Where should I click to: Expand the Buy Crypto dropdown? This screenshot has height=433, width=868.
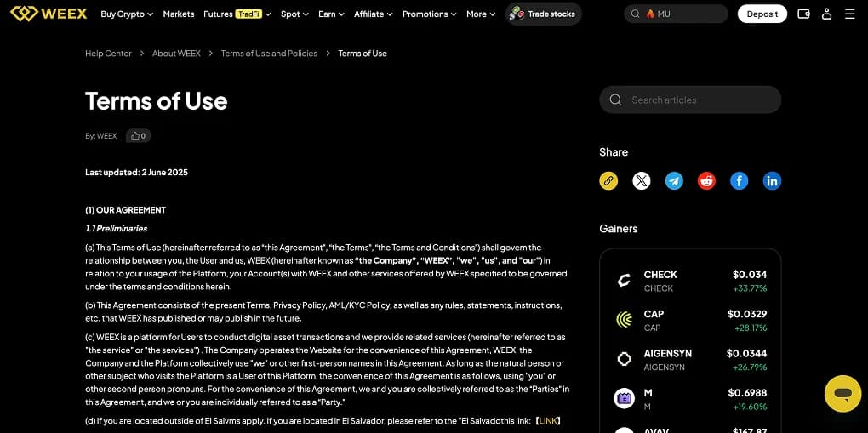click(x=127, y=14)
